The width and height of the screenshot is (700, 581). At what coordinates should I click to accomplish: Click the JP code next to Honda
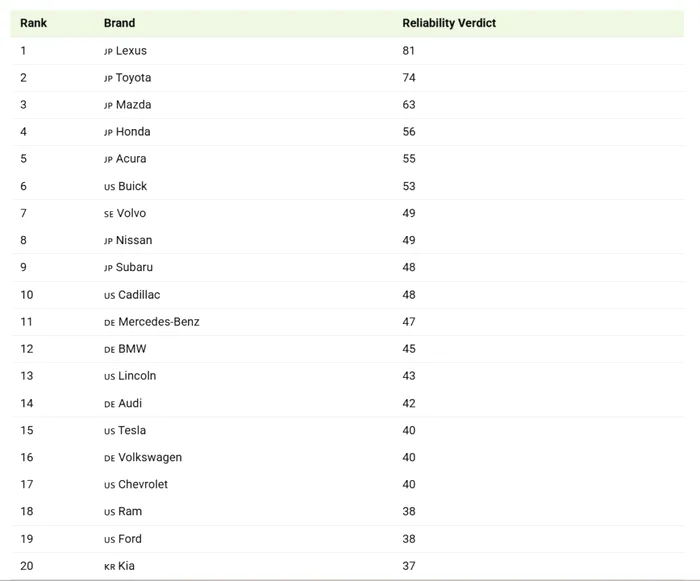pos(108,133)
